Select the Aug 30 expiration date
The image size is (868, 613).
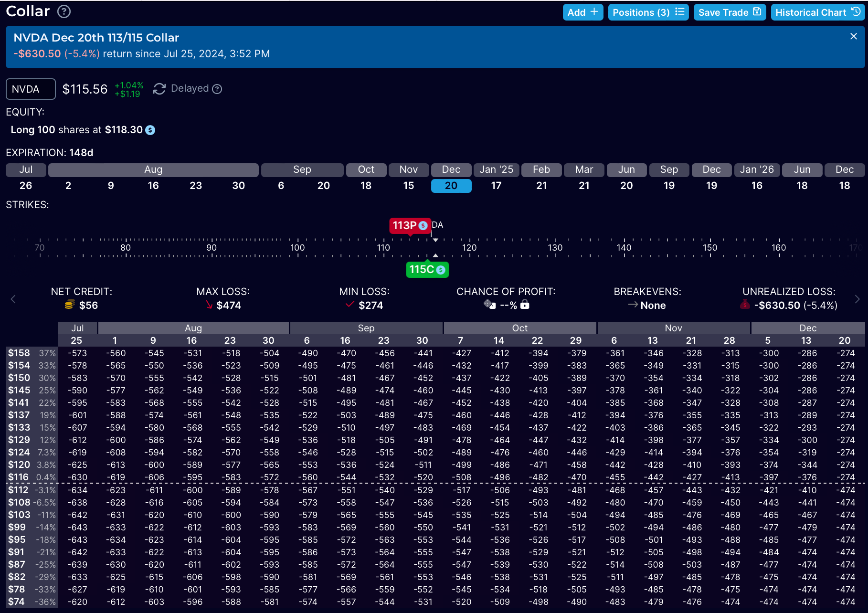[239, 186]
